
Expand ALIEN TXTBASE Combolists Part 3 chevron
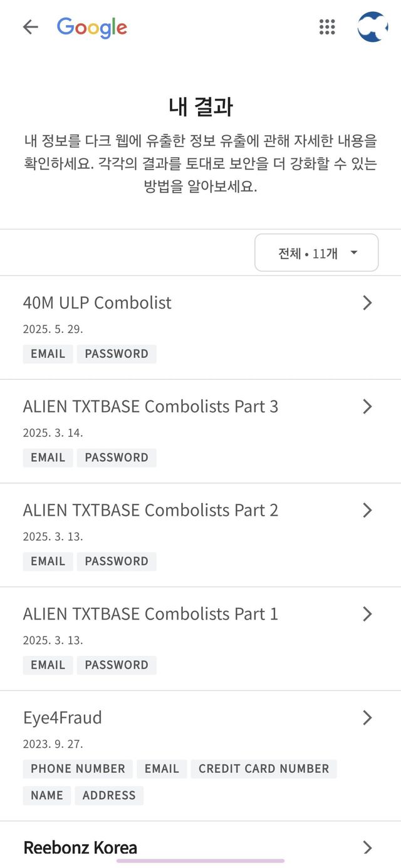[367, 407]
